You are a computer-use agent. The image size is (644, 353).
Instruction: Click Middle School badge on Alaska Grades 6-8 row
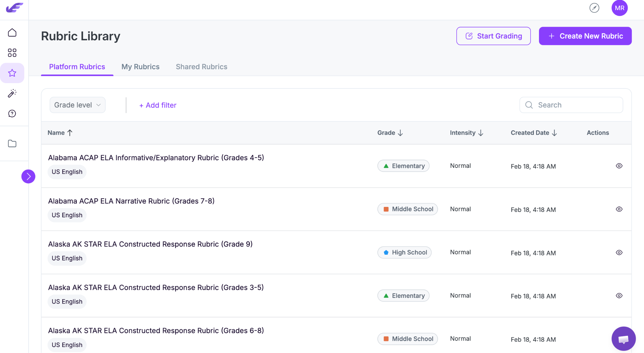pos(408,339)
